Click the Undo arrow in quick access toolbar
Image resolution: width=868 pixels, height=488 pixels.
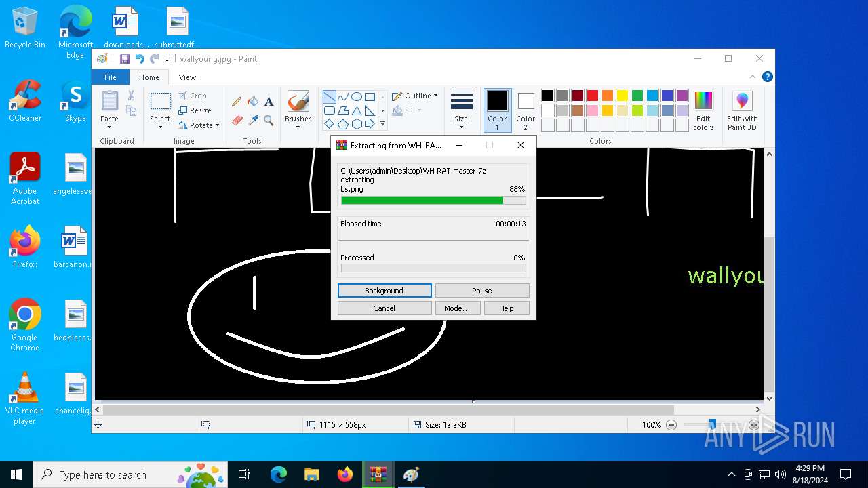pos(140,59)
